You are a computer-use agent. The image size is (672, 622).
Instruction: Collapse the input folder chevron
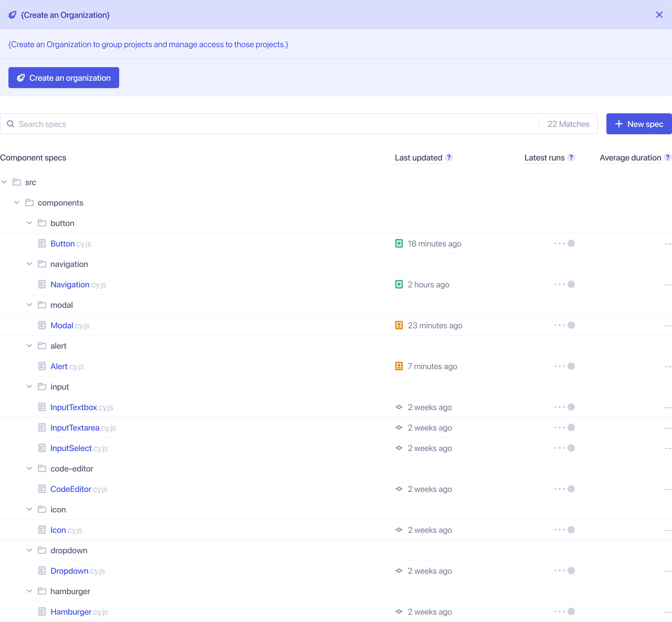[29, 387]
